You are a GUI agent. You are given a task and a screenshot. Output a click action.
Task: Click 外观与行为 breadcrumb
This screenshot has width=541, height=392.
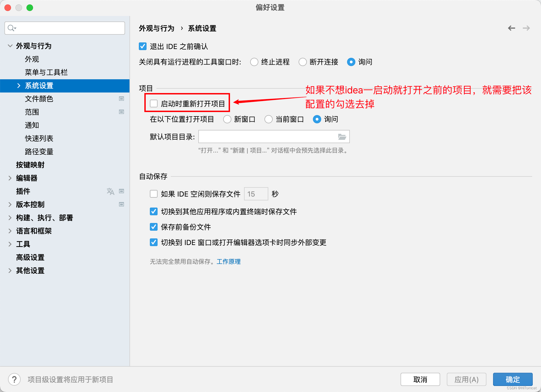click(156, 28)
